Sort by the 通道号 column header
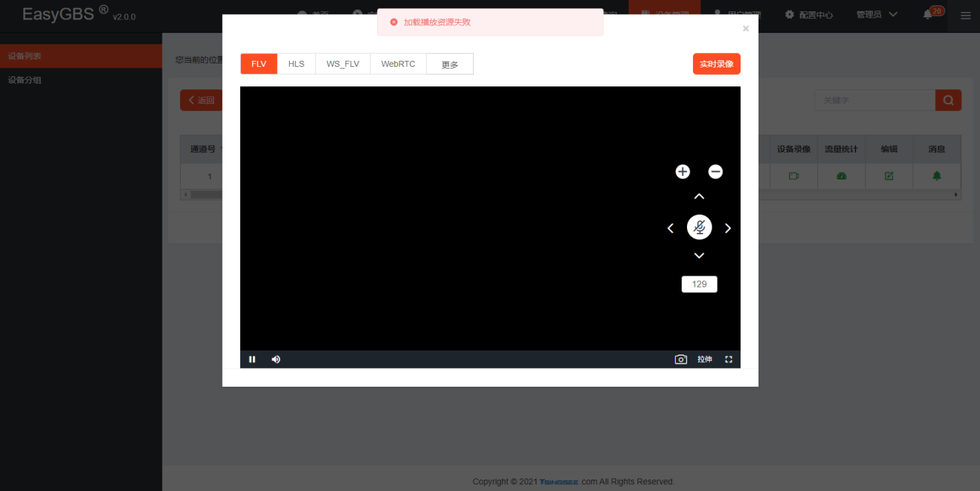 [x=203, y=149]
